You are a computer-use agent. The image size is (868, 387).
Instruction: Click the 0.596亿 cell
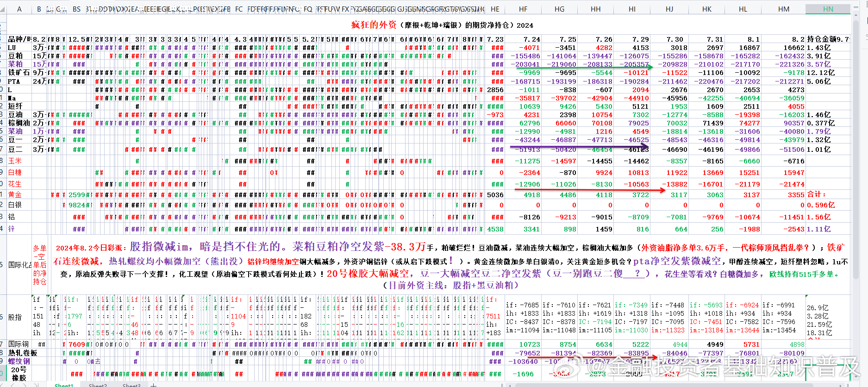[820, 205]
